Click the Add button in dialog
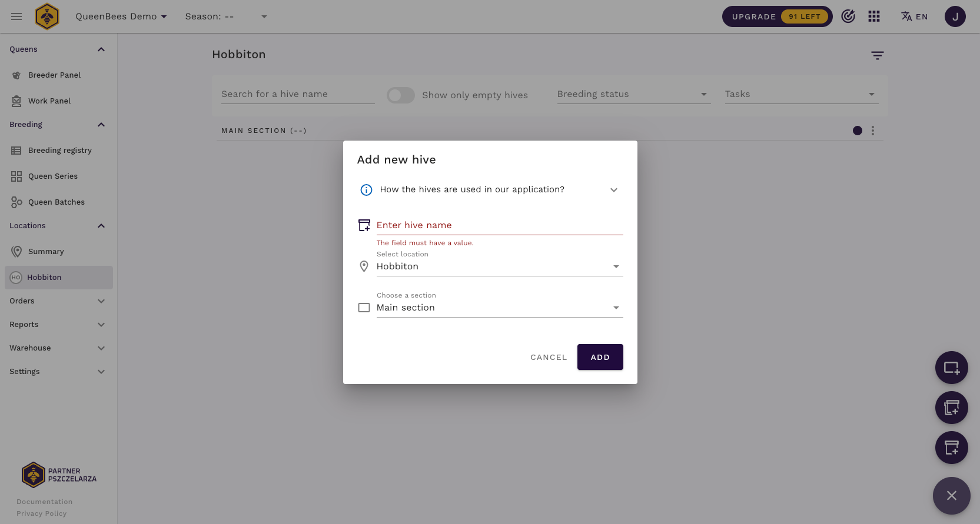This screenshot has width=980, height=524. 600,357
